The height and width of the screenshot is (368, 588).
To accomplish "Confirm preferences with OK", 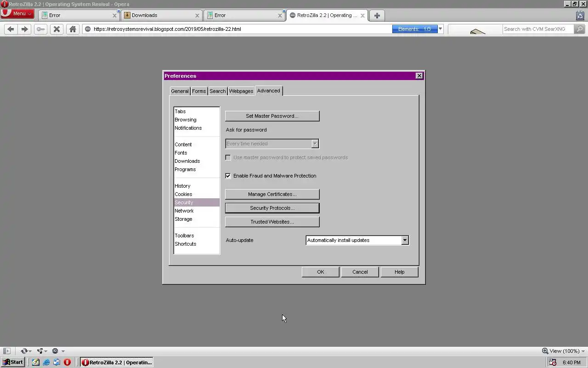I will (x=320, y=272).
